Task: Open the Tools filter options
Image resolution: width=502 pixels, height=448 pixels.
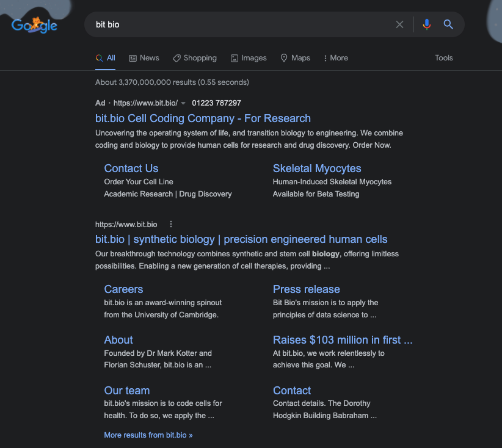Action: point(444,58)
